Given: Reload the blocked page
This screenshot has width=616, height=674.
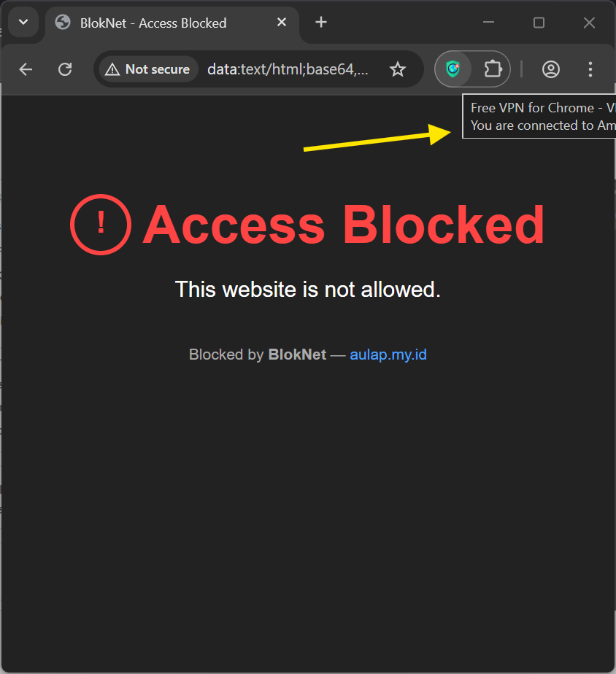Looking at the screenshot, I should (65, 69).
